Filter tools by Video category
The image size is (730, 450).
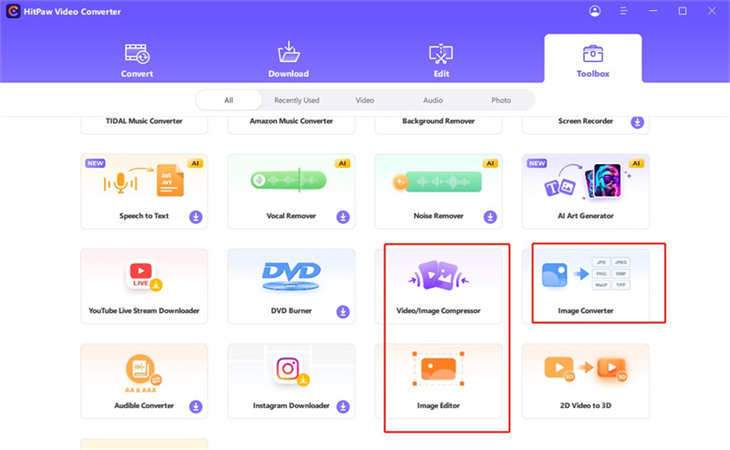pos(365,100)
